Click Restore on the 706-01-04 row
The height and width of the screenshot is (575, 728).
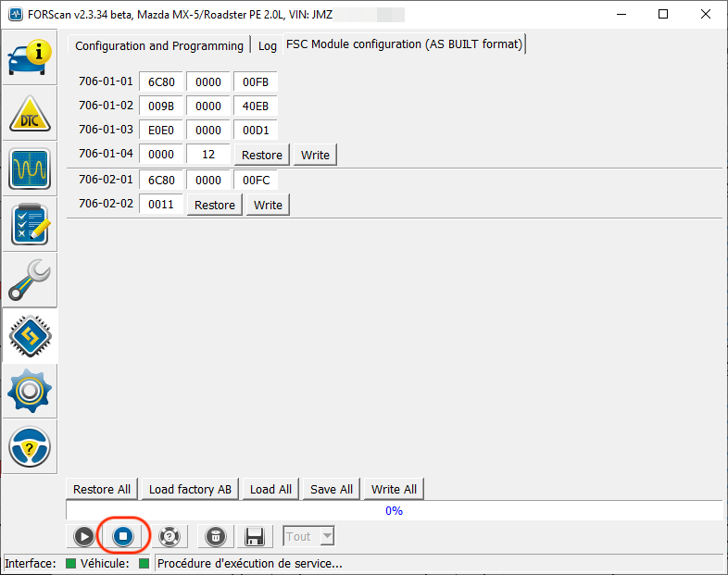click(262, 155)
